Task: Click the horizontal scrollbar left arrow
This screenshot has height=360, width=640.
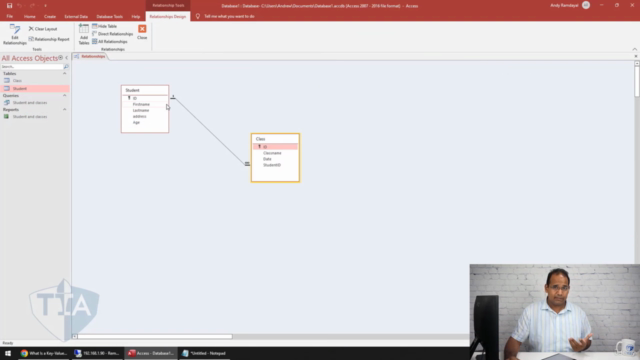Action: (x=75, y=337)
